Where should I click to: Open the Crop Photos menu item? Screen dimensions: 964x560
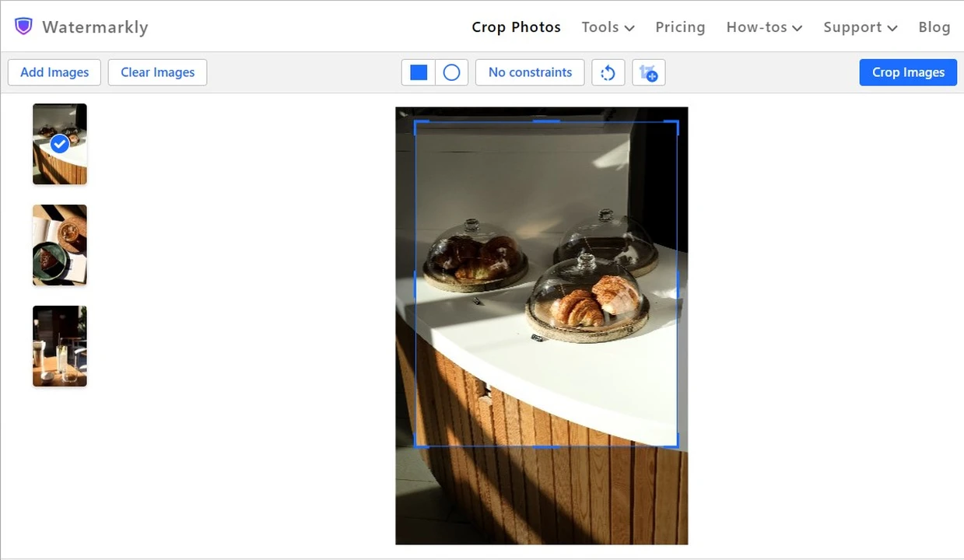click(516, 27)
